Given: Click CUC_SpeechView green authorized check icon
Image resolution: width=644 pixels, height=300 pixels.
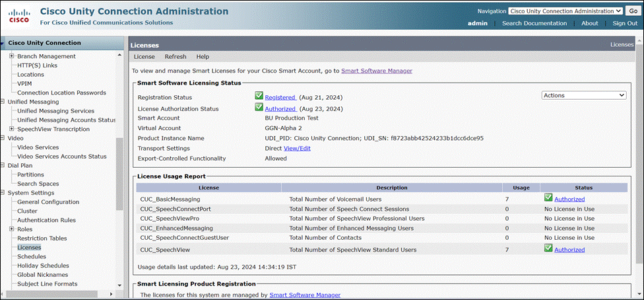Looking at the screenshot, I should click(548, 248).
